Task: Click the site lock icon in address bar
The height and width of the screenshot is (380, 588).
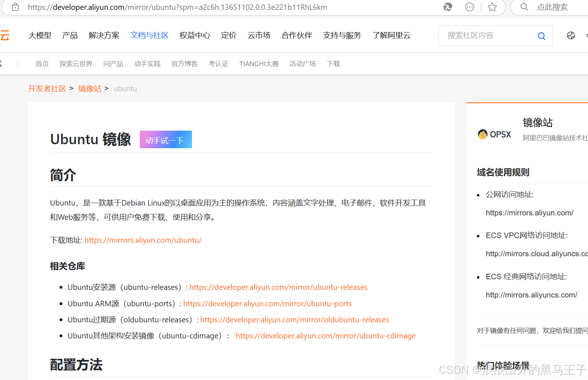Action: pos(15,7)
